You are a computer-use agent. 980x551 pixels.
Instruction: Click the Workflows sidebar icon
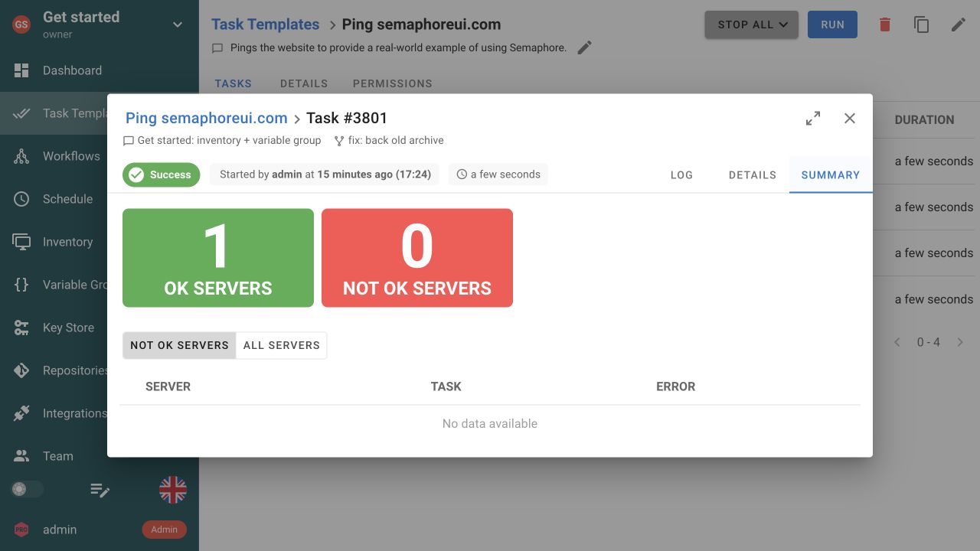coord(21,156)
